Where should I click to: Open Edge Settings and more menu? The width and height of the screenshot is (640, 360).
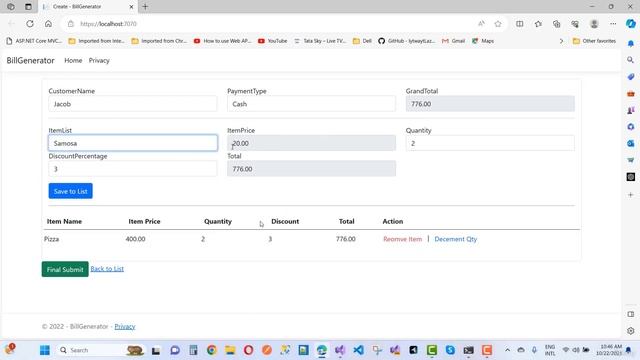(613, 24)
